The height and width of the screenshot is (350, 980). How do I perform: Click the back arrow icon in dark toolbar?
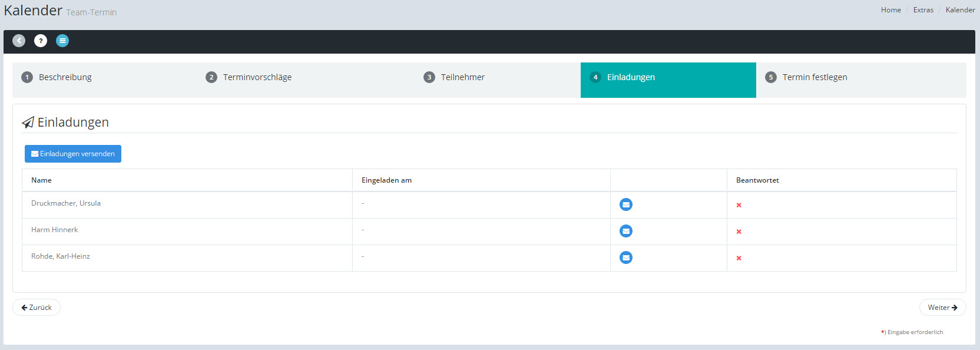click(19, 41)
